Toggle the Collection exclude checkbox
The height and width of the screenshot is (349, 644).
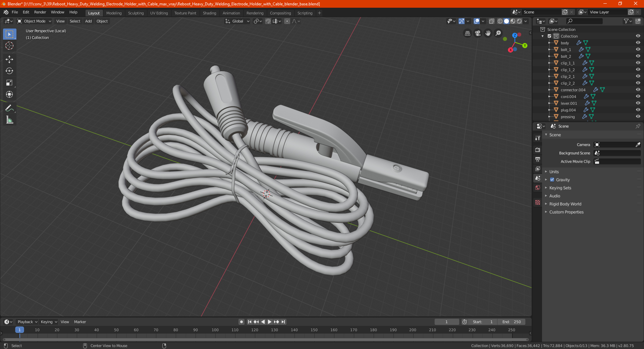point(549,36)
